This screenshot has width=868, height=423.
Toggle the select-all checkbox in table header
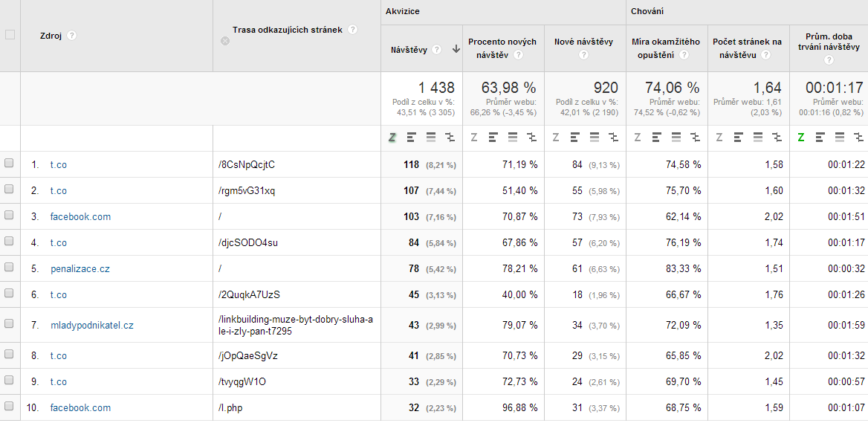pyautogui.click(x=10, y=34)
